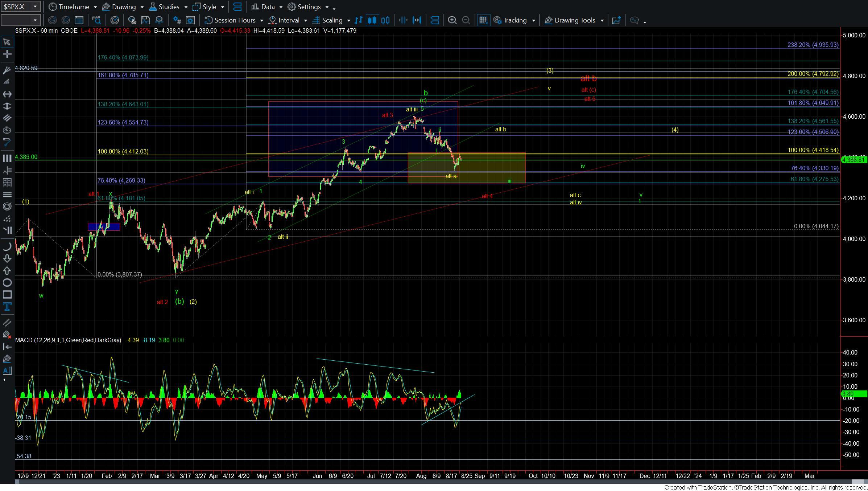Viewport: 868px width, 491px height.
Task: Toggle the grid data window button
Action: pyautogui.click(x=483, y=20)
